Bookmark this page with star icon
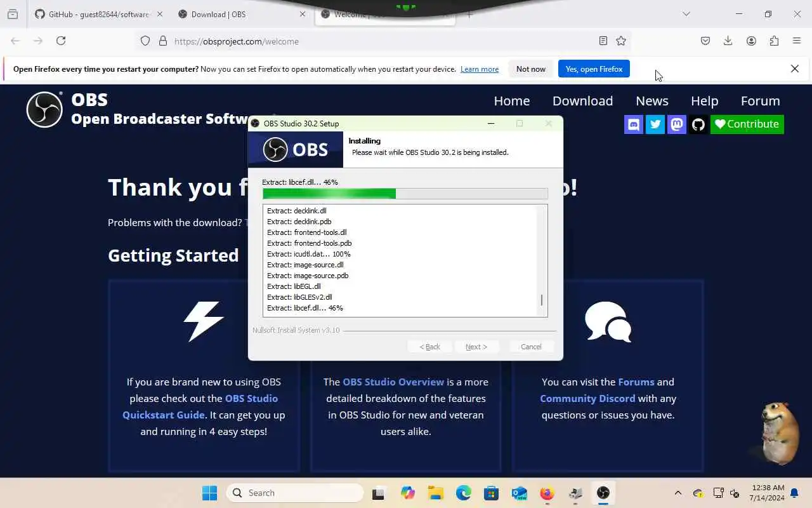The width and height of the screenshot is (812, 508). (x=621, y=41)
